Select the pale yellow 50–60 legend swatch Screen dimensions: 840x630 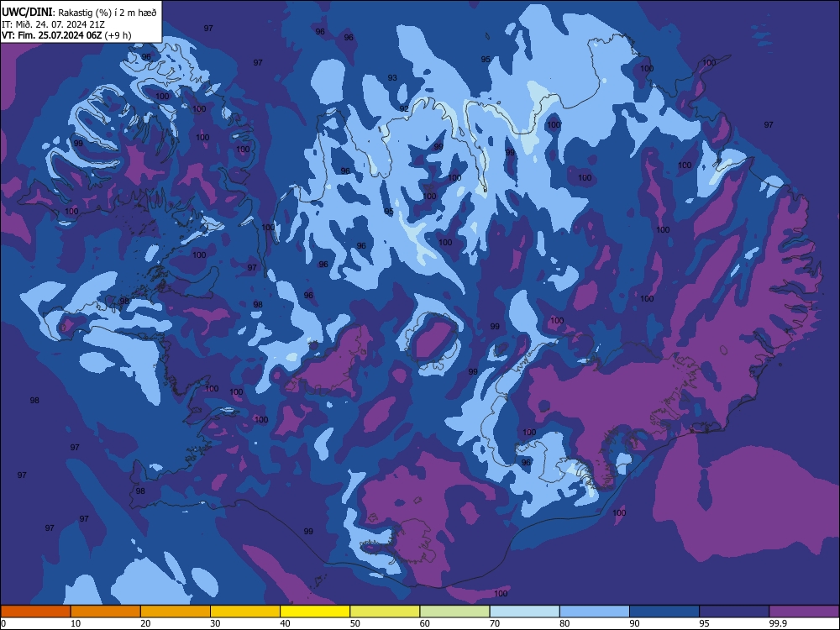(386, 612)
